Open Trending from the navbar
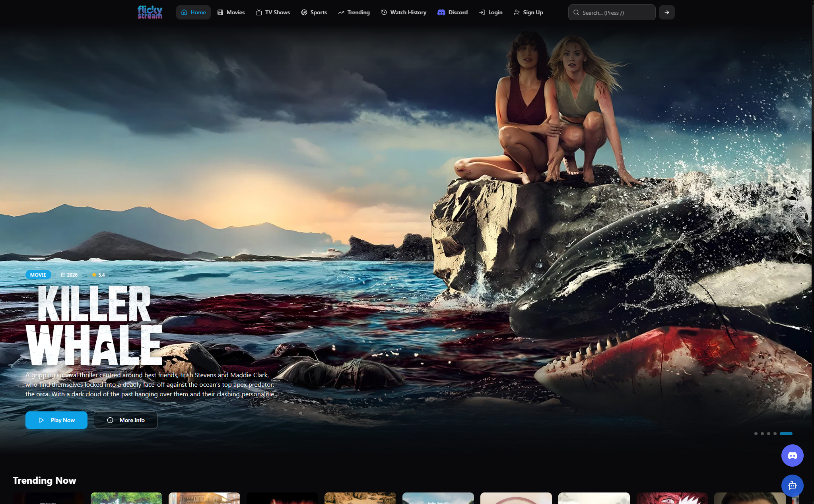814x504 pixels. (x=354, y=12)
